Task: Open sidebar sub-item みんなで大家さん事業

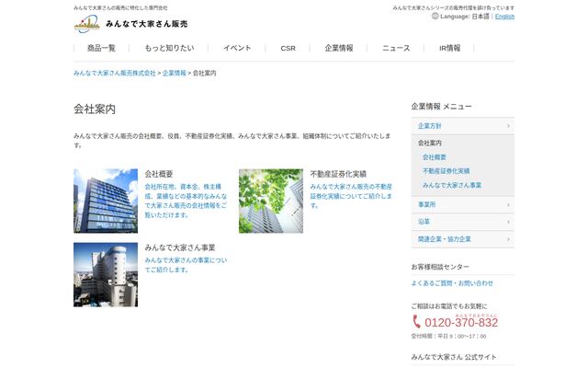Action: point(452,185)
